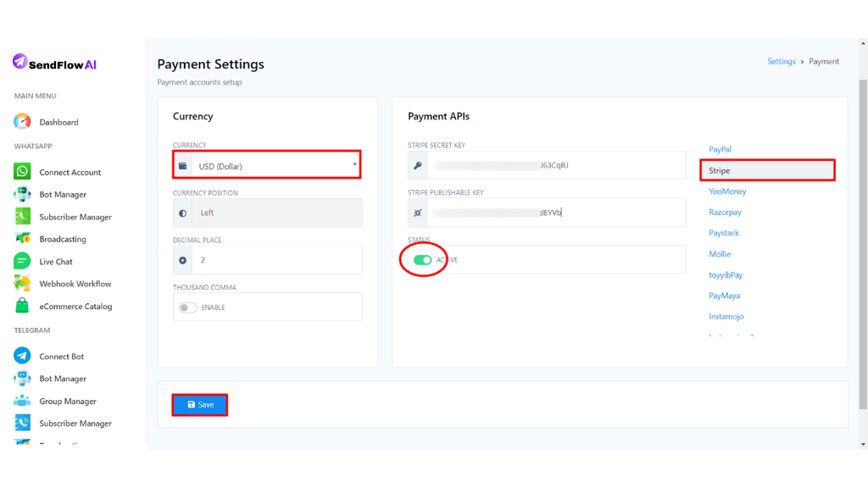Click the SendFlowAI logo
Viewport: 868px width, 488px height.
pyautogui.click(x=54, y=64)
